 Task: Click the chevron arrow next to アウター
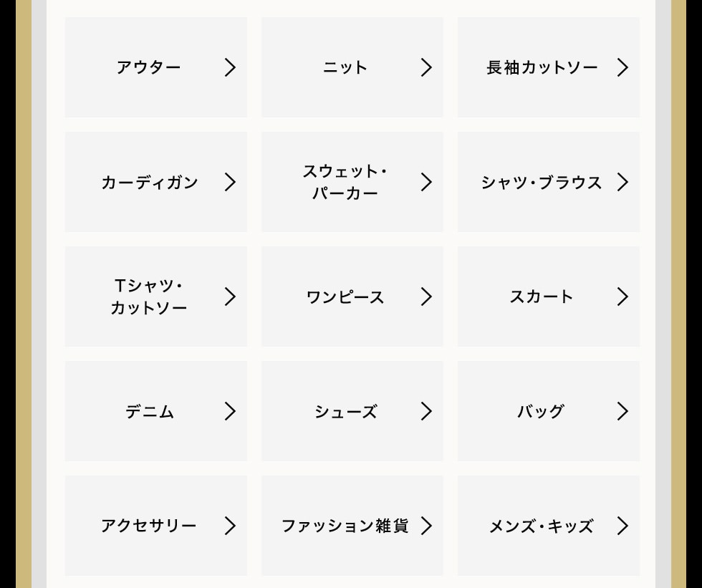(230, 67)
